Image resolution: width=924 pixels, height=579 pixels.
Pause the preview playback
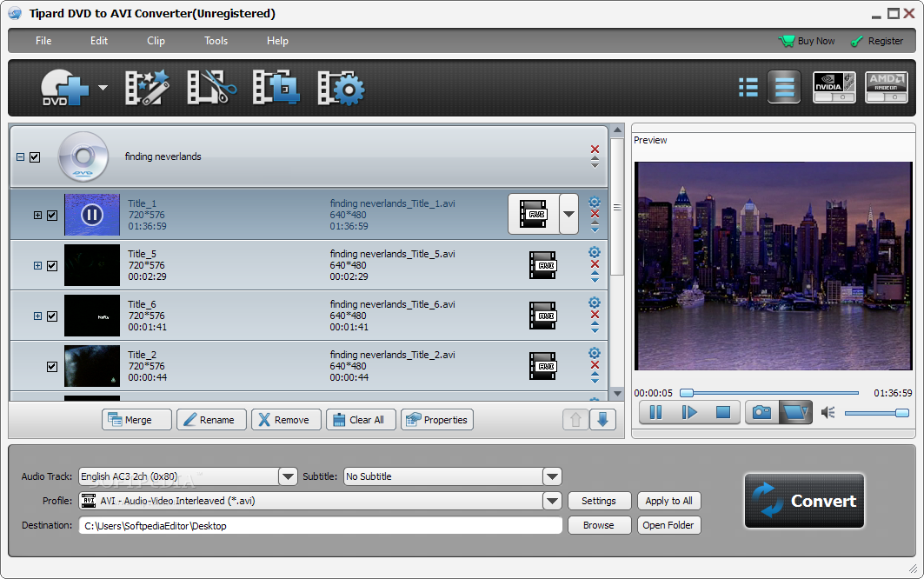click(656, 412)
